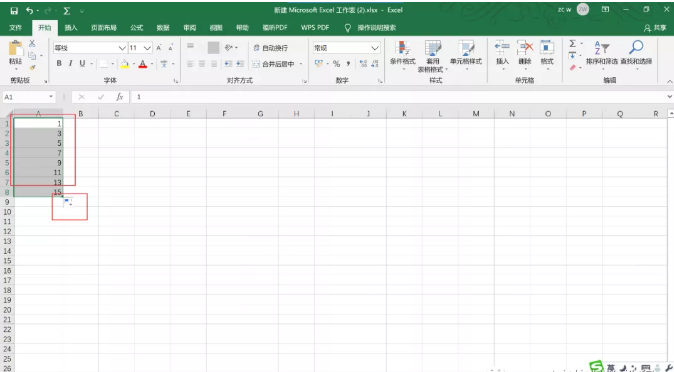Open the number format dropdown (常规)
The image size is (674, 372).
[x=375, y=48]
